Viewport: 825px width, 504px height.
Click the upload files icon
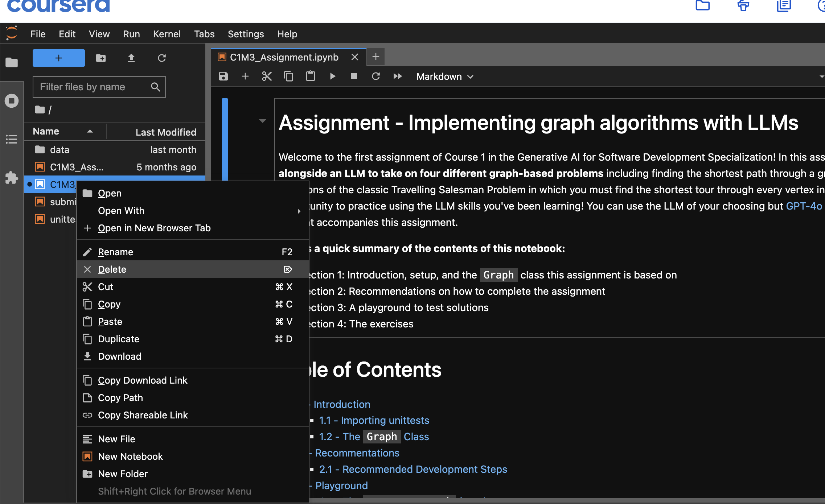(131, 58)
